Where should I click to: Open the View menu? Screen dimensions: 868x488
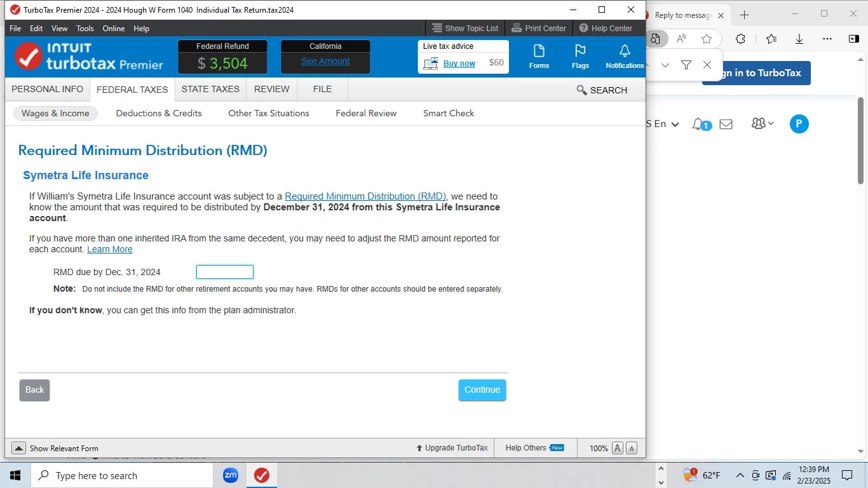pyautogui.click(x=60, y=28)
